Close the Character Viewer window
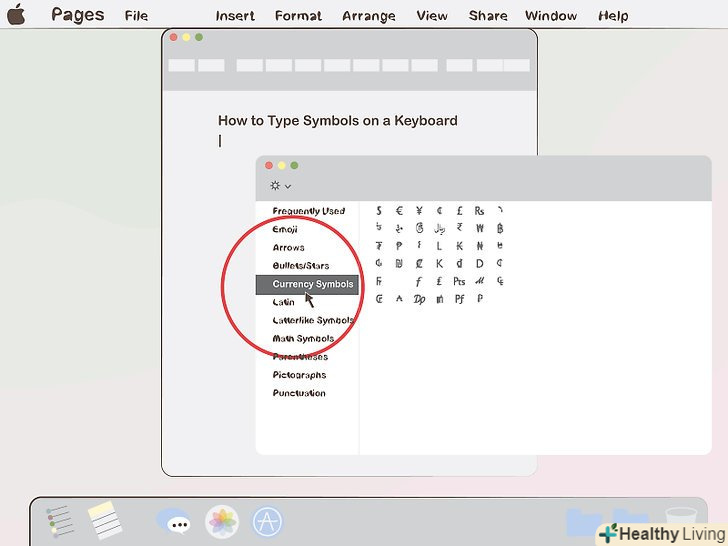The width and height of the screenshot is (728, 546). [x=269, y=165]
